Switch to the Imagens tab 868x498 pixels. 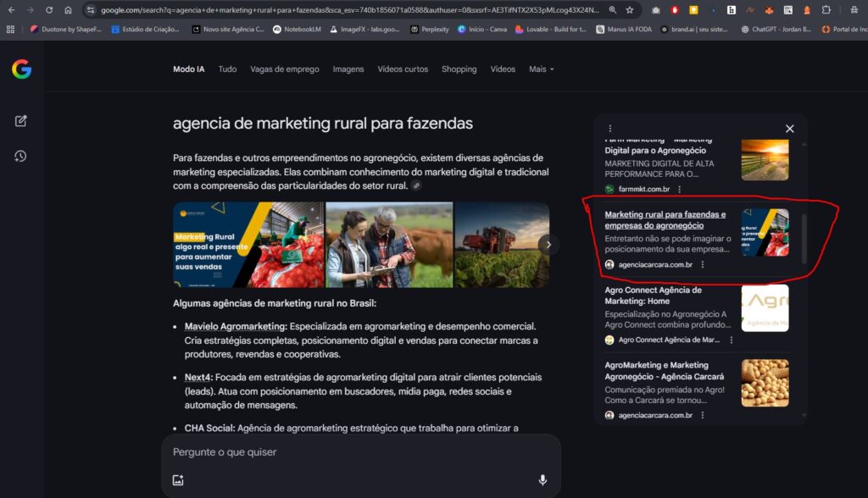[348, 69]
